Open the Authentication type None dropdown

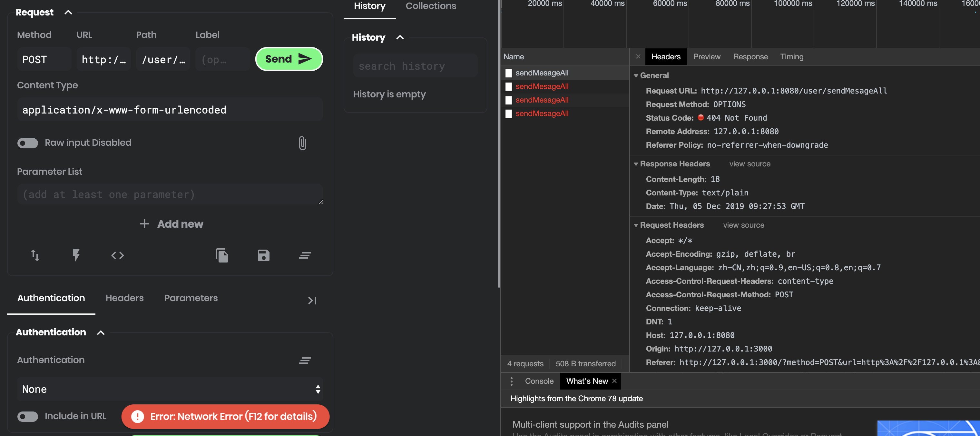pos(170,389)
